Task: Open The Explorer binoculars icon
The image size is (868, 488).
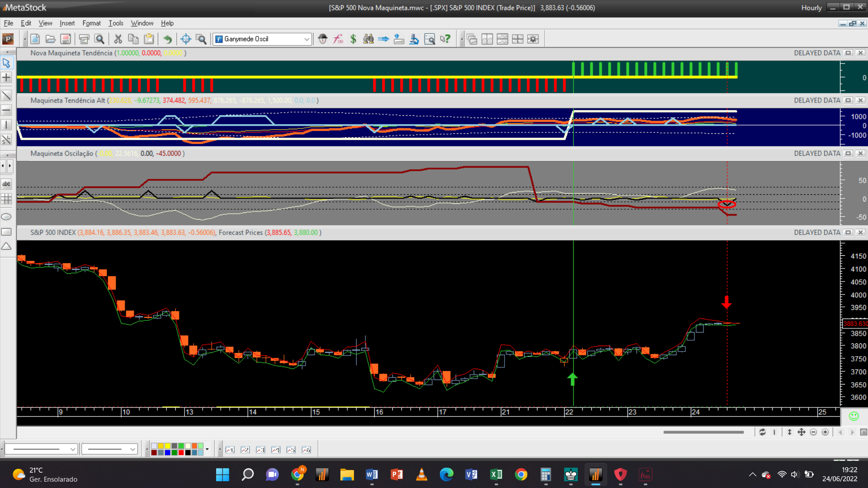Action: (x=368, y=39)
